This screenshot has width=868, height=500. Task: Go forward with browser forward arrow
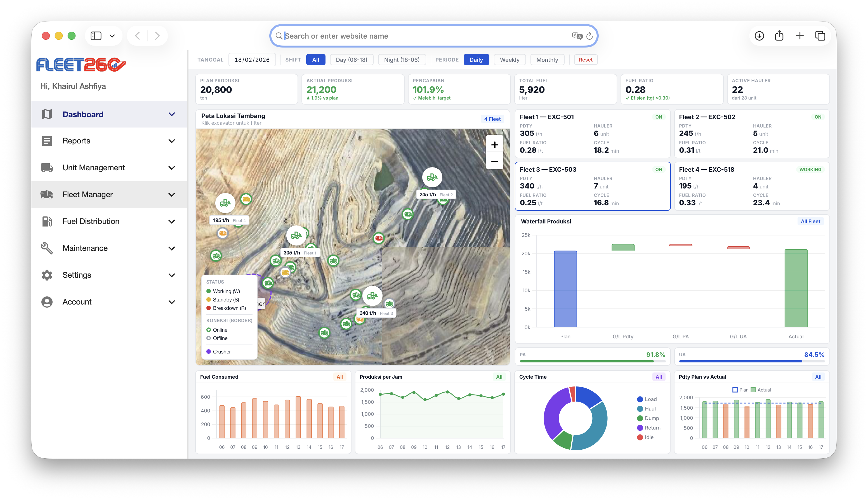(x=157, y=36)
